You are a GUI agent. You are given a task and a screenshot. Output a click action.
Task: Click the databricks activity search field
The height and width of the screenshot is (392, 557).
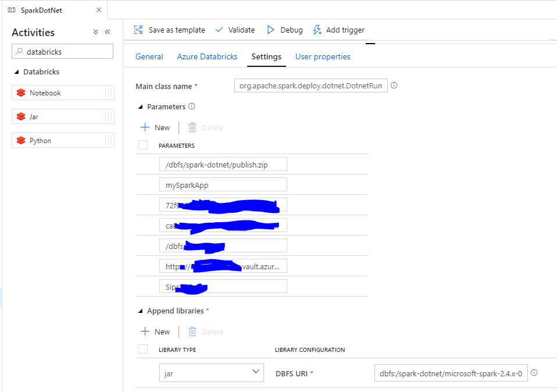tap(63, 51)
